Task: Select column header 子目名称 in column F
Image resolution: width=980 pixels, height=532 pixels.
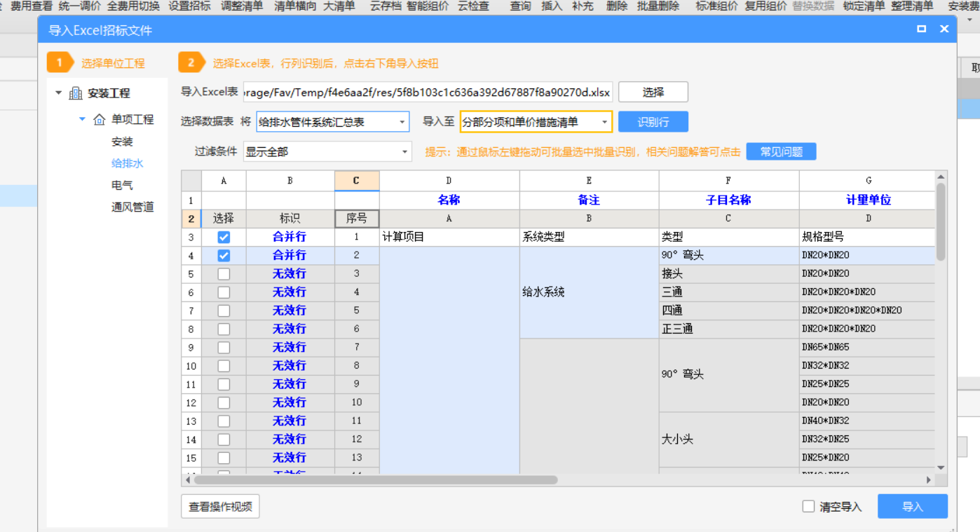Action: pyautogui.click(x=728, y=200)
